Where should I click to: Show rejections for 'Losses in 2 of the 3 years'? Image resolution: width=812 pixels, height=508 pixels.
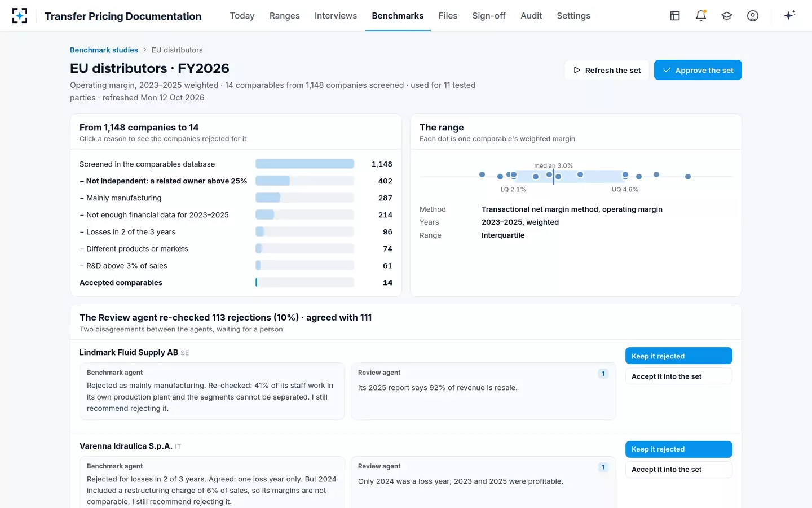click(236, 232)
